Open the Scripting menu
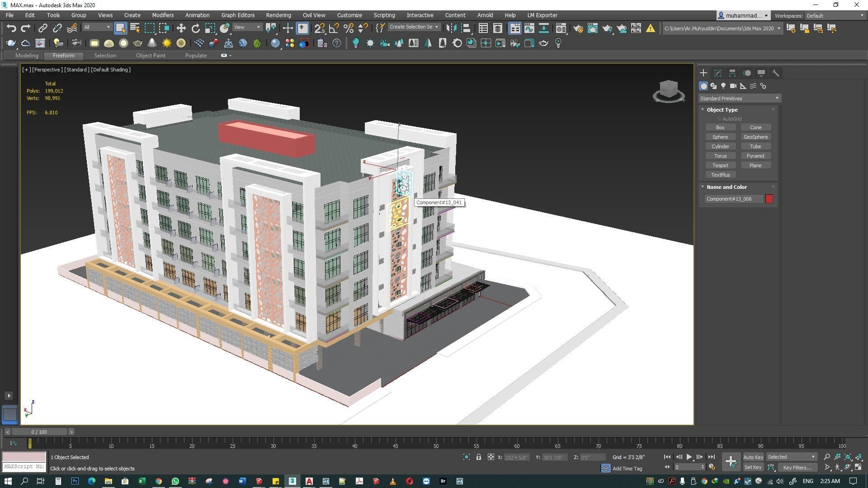Image resolution: width=868 pixels, height=488 pixels. (384, 15)
